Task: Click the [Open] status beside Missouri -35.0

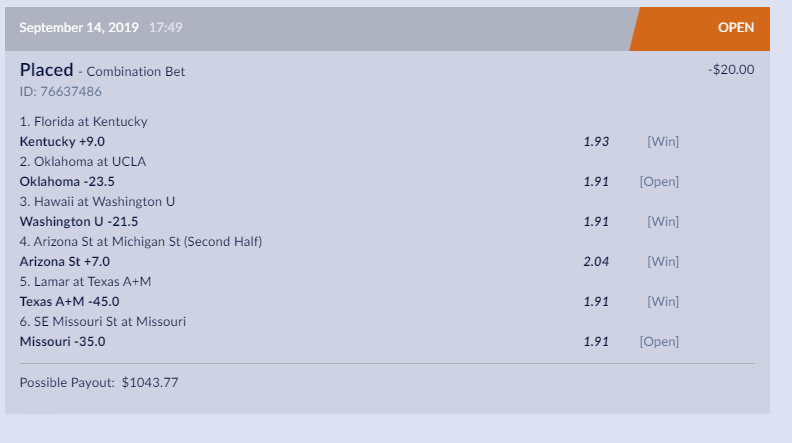Action: (x=659, y=341)
